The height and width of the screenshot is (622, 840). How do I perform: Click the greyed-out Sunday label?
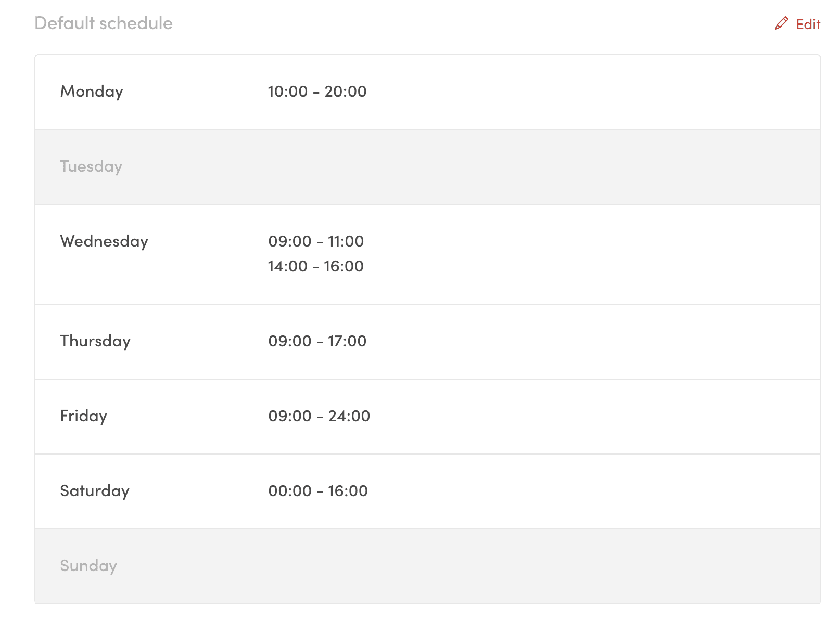click(x=88, y=566)
